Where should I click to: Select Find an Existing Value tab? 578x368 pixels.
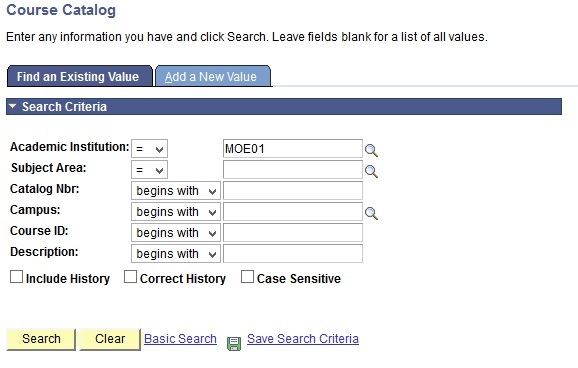80,76
